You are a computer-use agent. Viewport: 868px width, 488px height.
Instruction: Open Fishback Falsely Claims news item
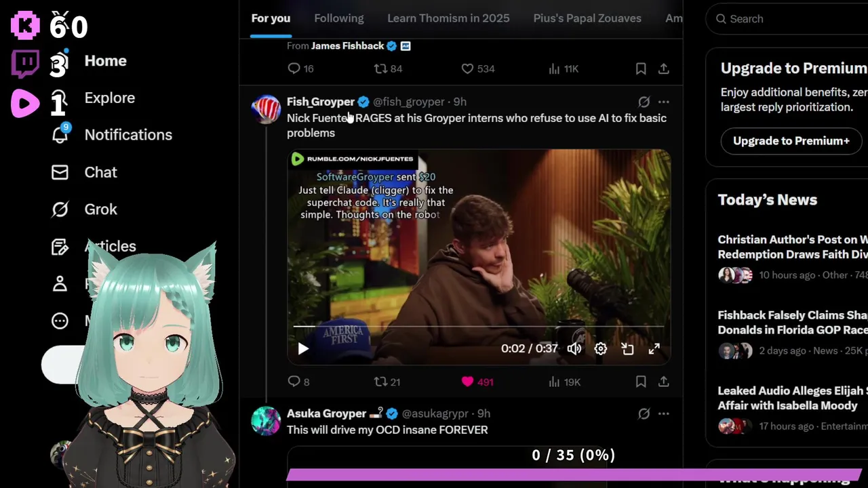click(x=792, y=332)
